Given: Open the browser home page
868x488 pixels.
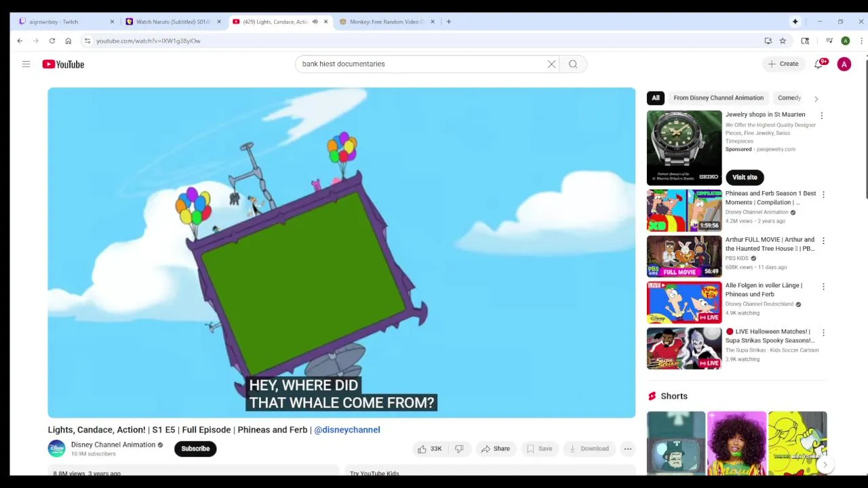Looking at the screenshot, I should (68, 41).
